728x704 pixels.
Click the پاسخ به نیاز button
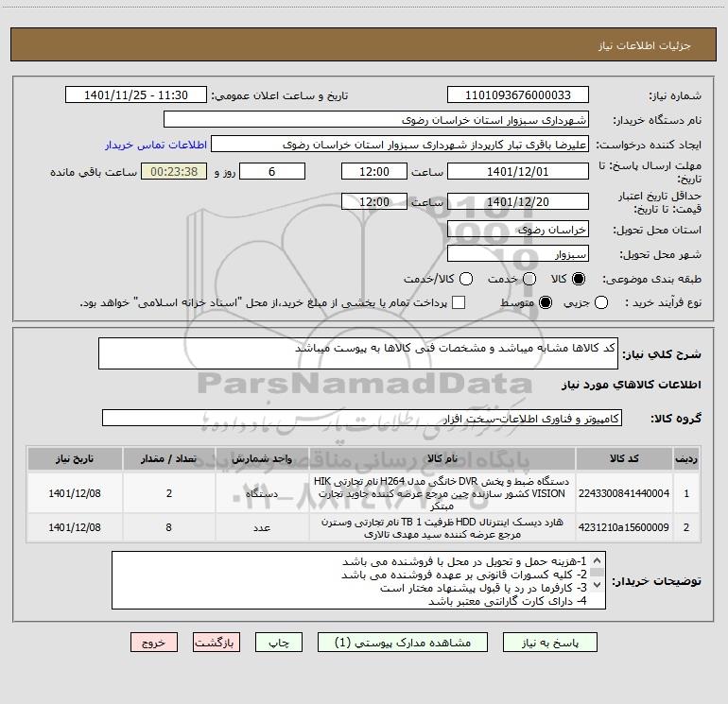coord(549,643)
